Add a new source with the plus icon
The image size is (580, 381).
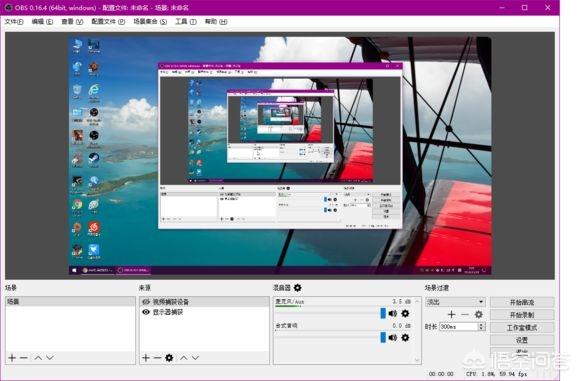click(146, 358)
